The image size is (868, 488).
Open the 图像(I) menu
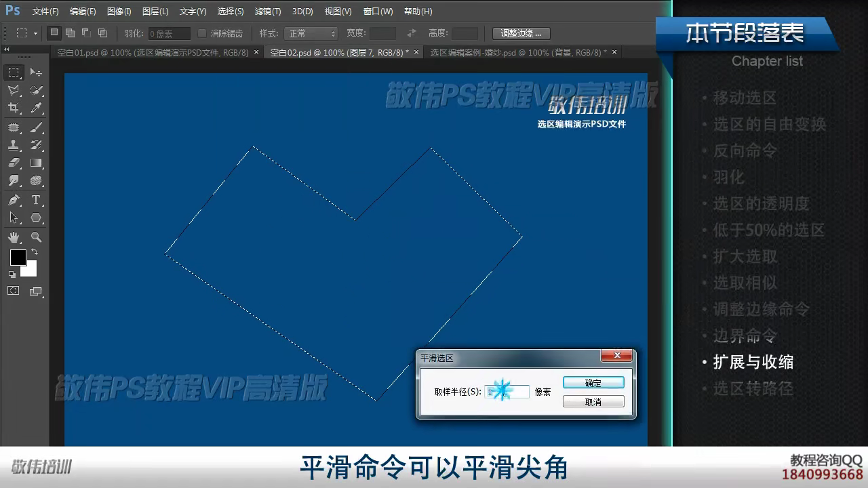(119, 12)
